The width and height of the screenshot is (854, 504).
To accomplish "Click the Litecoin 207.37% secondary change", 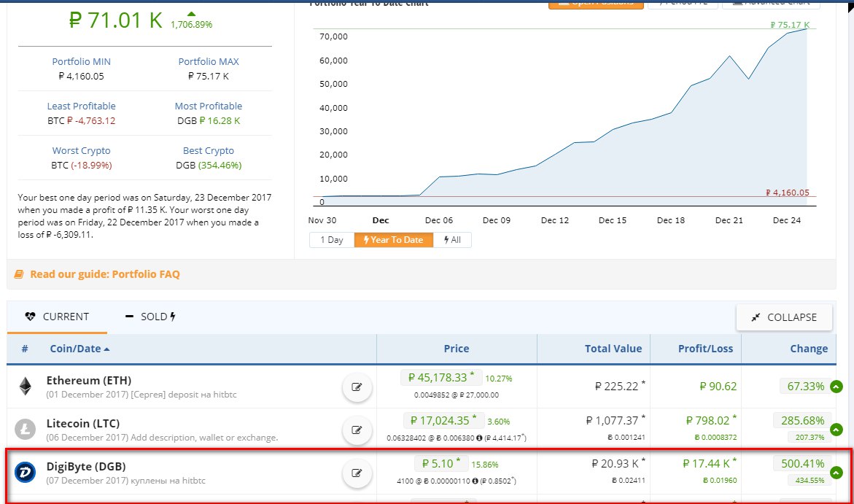I will point(810,437).
